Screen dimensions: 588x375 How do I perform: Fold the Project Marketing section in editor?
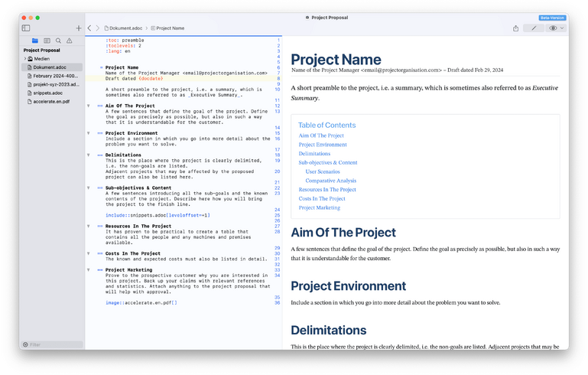[89, 269]
